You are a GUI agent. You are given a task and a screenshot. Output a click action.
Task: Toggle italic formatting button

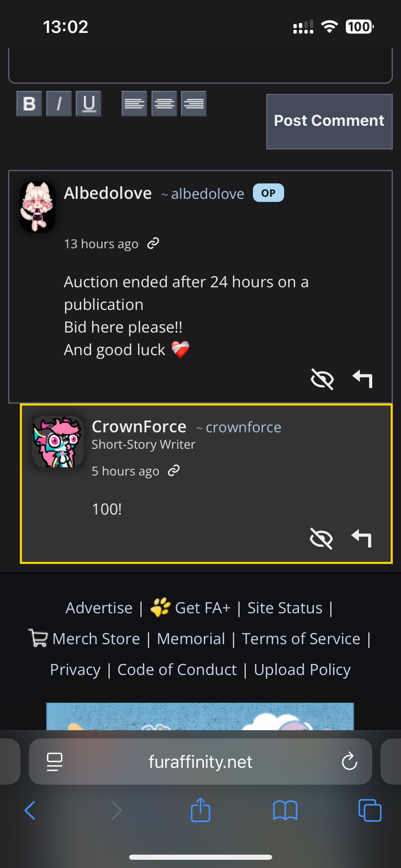coord(59,103)
